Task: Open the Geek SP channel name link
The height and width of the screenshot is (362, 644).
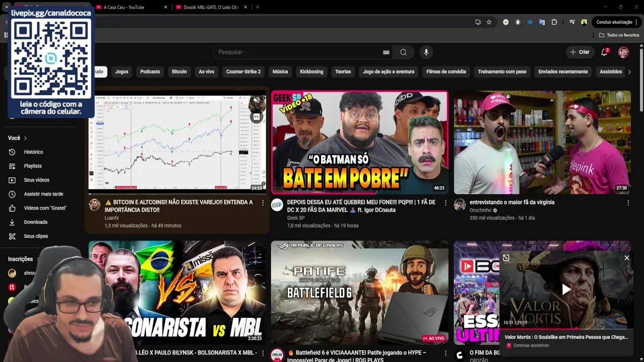Action: coord(296,218)
